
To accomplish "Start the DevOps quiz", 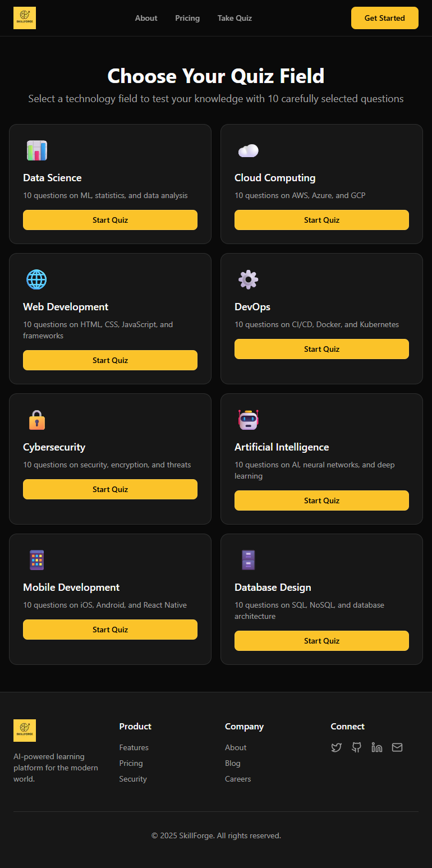I will tap(321, 348).
